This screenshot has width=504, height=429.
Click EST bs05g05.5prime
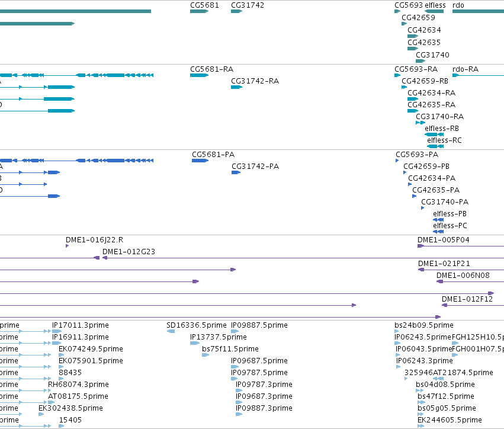point(420,414)
